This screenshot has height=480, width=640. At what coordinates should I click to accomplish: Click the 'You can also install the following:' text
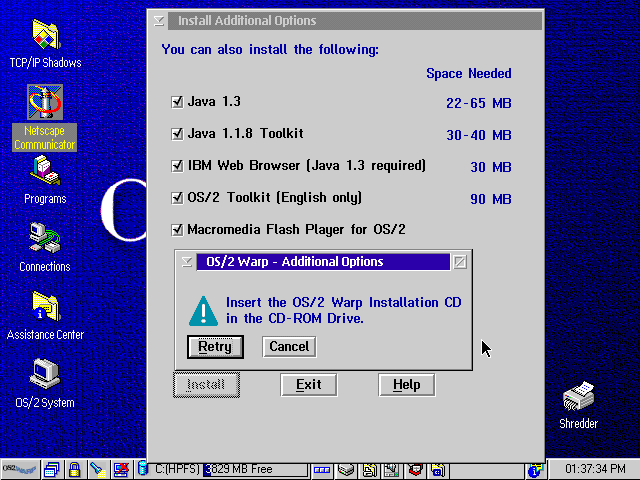(x=270, y=49)
